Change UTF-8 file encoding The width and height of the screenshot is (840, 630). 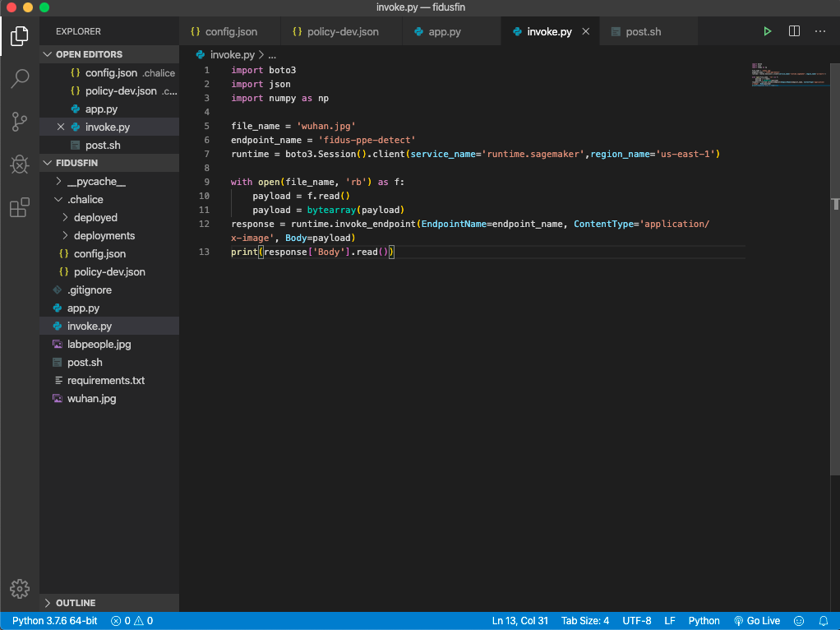[x=636, y=621]
